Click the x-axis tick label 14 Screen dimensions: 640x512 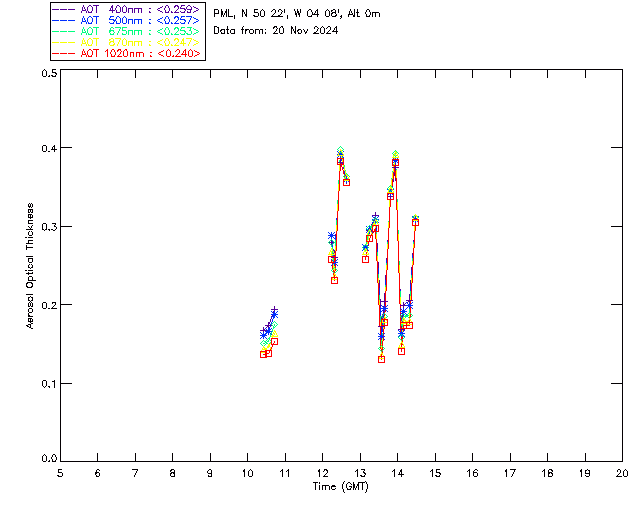point(398,473)
